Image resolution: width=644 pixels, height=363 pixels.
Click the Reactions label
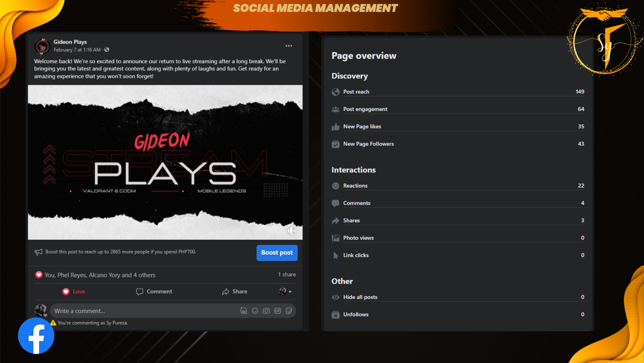[x=355, y=186]
